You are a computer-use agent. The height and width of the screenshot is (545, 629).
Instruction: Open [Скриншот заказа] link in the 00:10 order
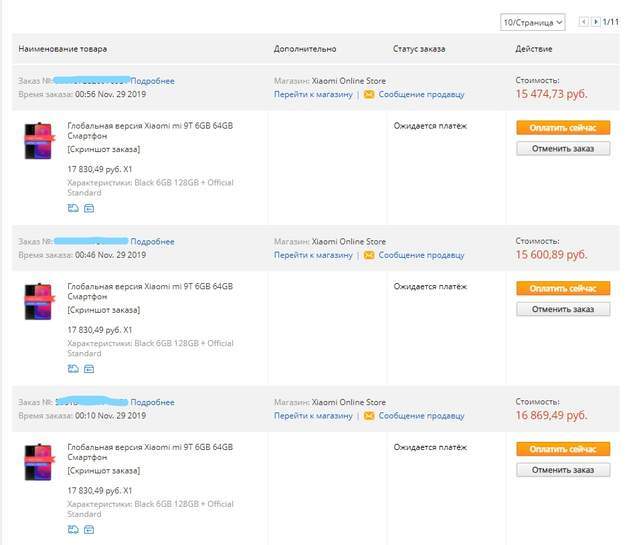pos(104,469)
